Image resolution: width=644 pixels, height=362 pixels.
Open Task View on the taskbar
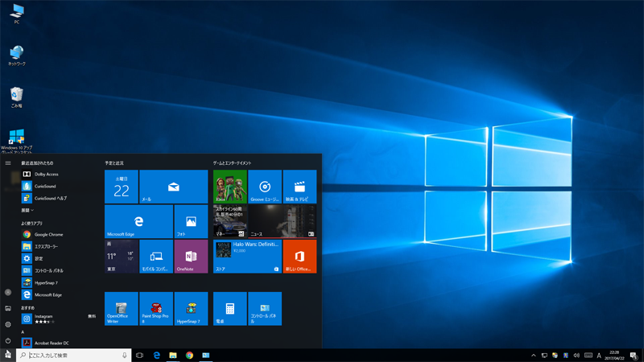pyautogui.click(x=139, y=356)
